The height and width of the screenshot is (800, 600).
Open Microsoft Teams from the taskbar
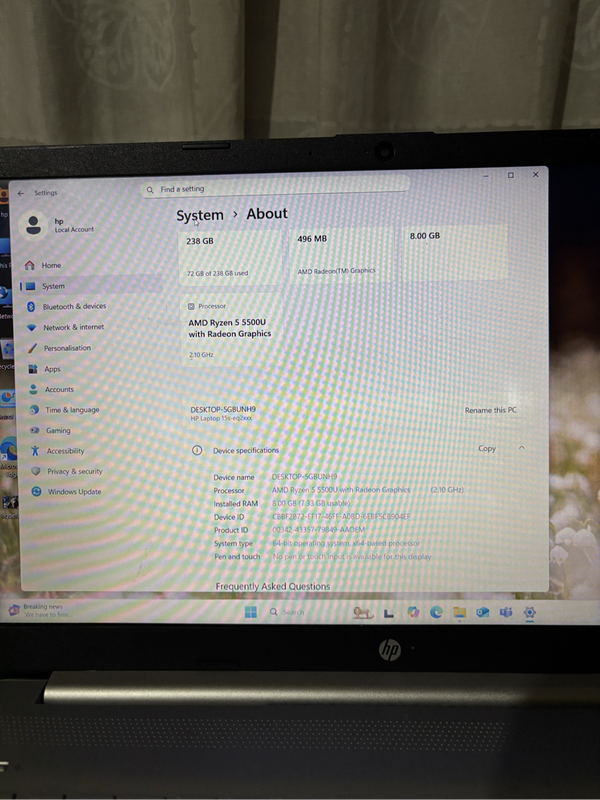(506, 612)
